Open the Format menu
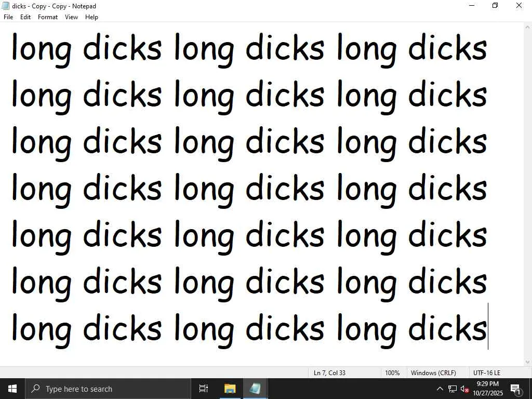 coord(48,17)
